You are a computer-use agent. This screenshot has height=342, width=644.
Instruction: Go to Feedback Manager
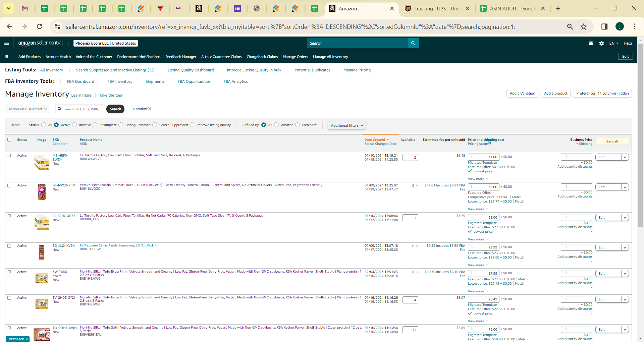181,57
